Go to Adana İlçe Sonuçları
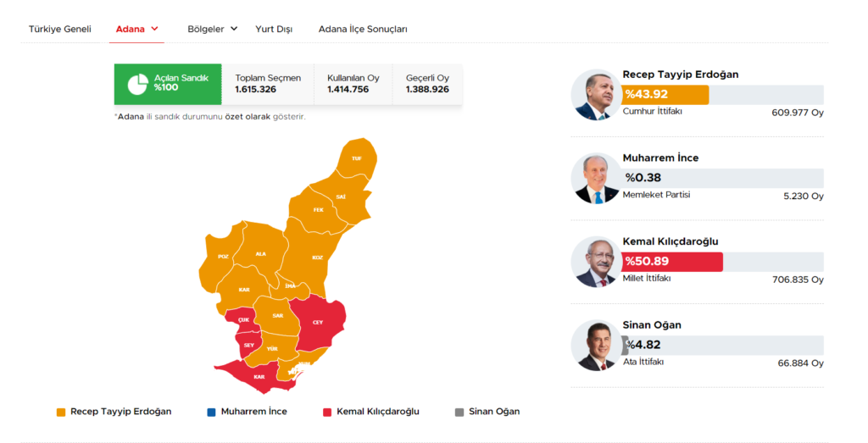The image size is (868, 443). point(363,29)
